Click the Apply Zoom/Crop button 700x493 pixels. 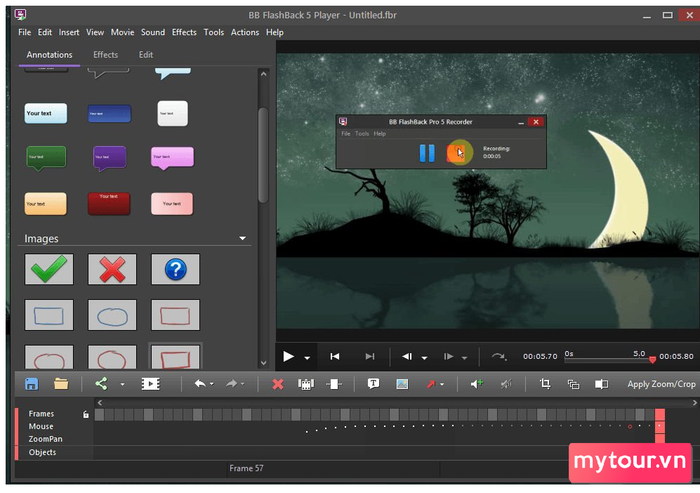pos(661,384)
